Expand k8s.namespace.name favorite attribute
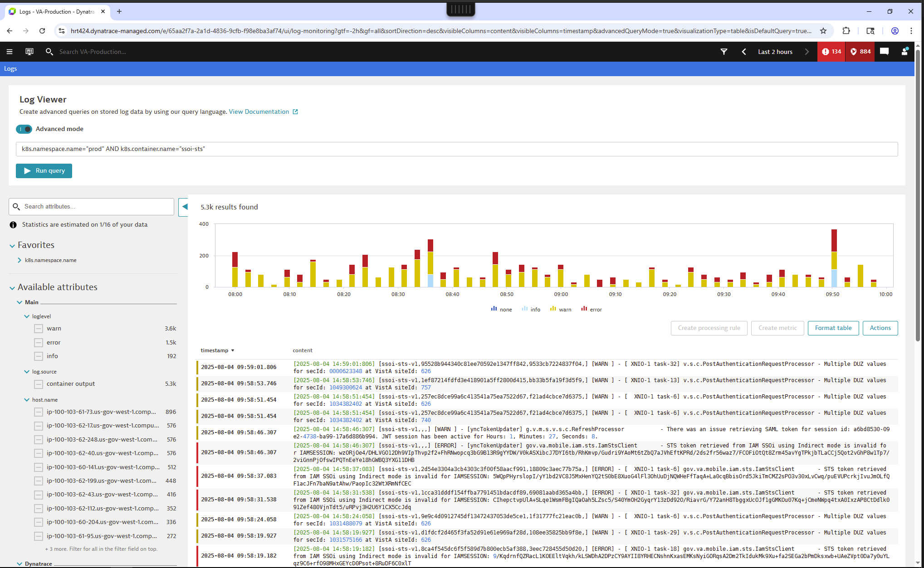The height and width of the screenshot is (568, 924). point(20,260)
